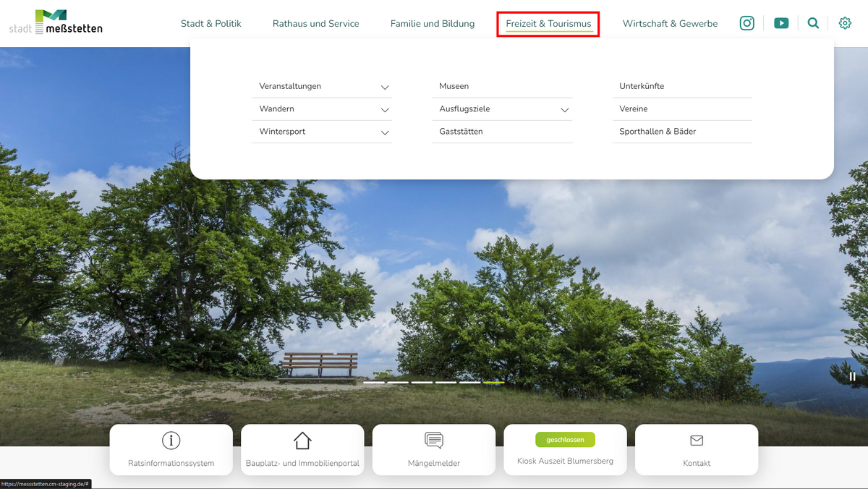
Task: Expand the Wandern submenu chevron
Action: [x=385, y=110]
